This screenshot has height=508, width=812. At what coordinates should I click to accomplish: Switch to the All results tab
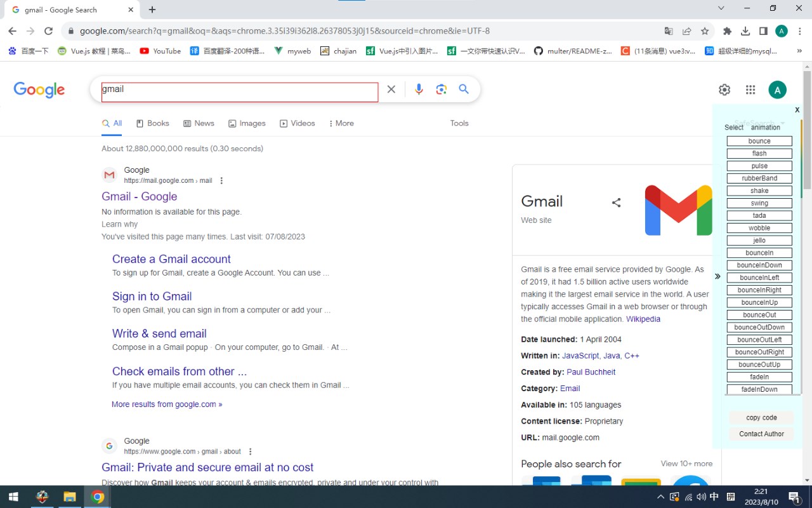coord(112,123)
